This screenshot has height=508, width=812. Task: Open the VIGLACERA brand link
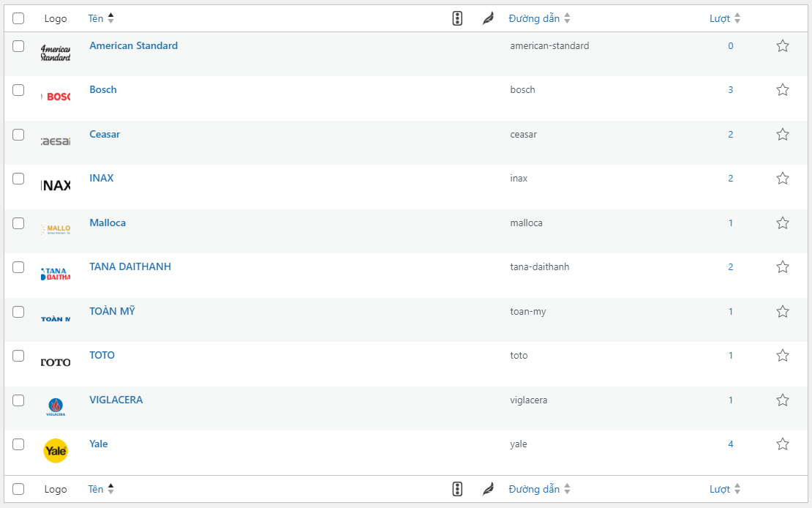[116, 400]
